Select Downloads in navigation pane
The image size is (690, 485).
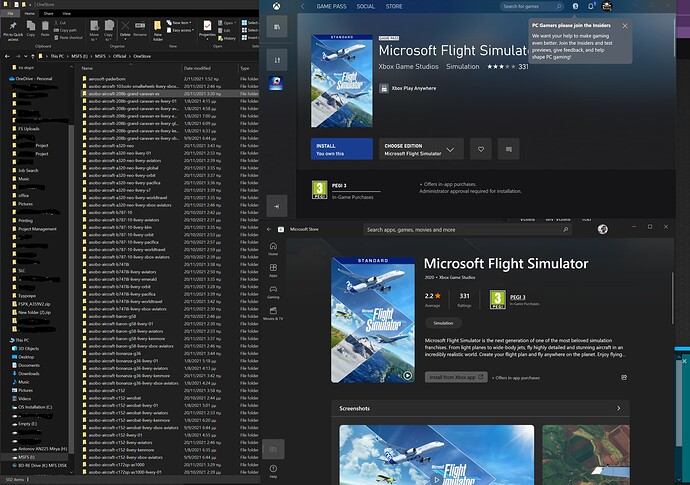click(x=29, y=374)
